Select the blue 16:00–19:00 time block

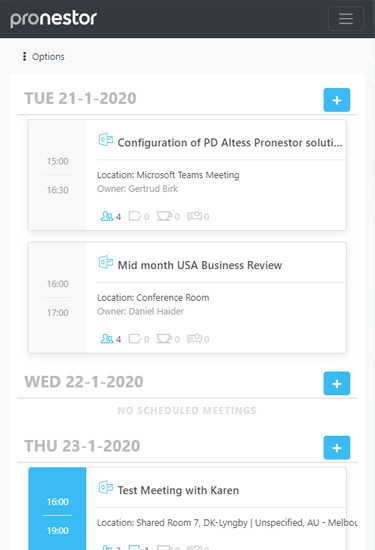(58, 509)
